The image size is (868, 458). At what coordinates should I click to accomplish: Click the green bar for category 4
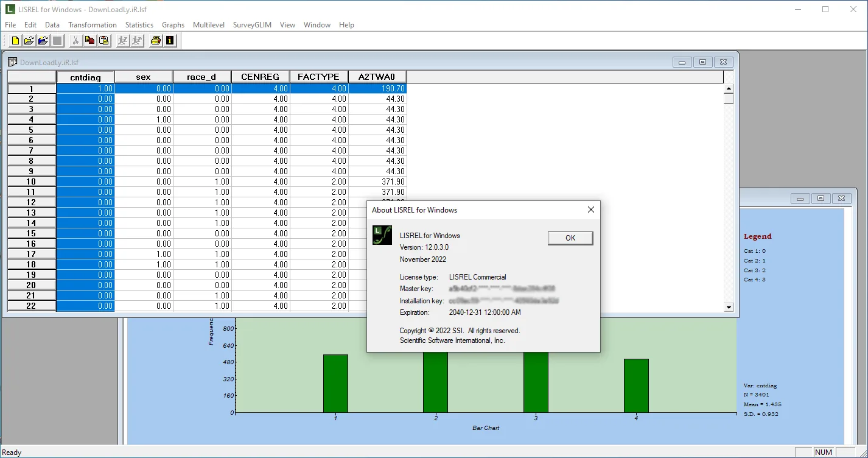(x=636, y=386)
